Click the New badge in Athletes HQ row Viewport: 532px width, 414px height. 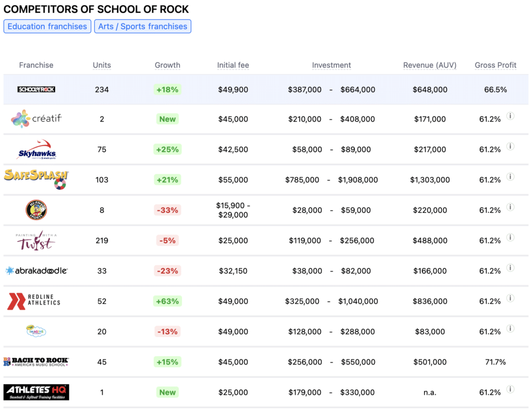168,393
